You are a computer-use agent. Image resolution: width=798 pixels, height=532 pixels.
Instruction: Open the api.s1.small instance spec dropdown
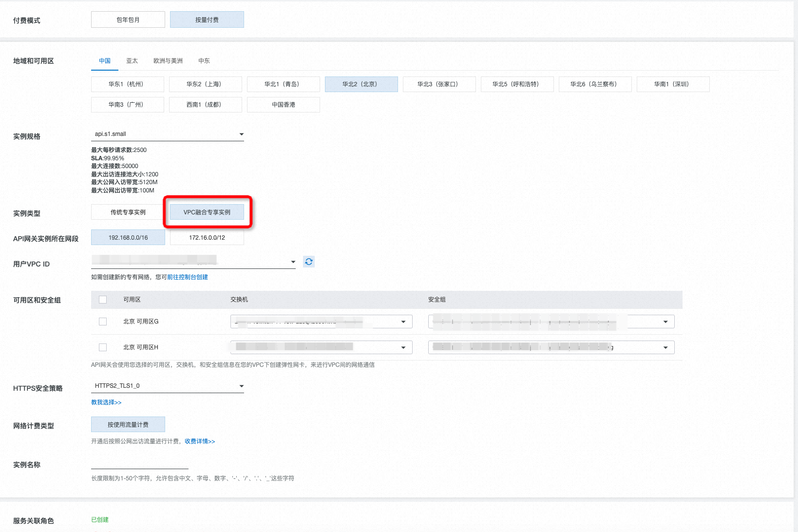168,134
